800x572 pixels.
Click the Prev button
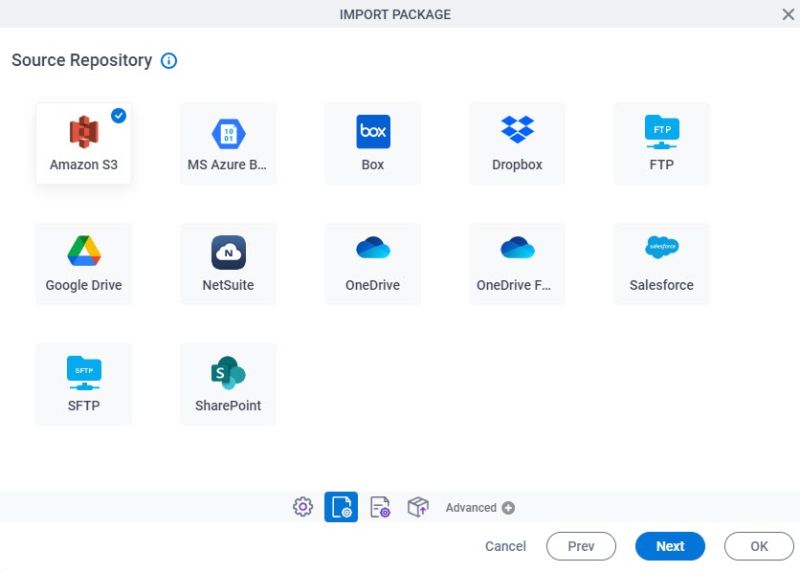581,546
